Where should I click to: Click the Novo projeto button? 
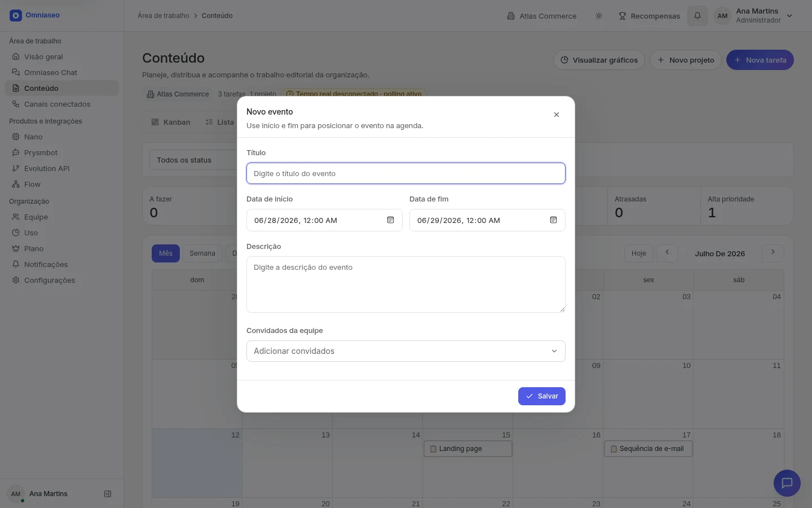[x=686, y=60]
